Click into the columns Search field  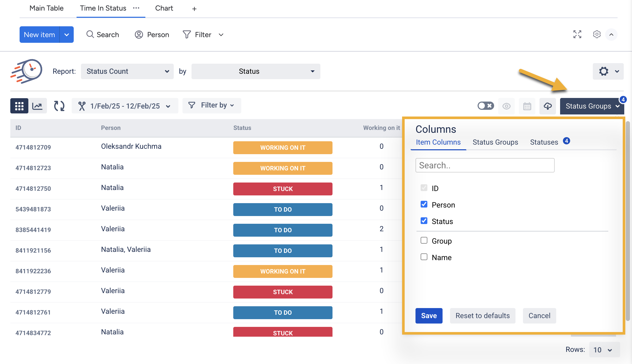(485, 165)
